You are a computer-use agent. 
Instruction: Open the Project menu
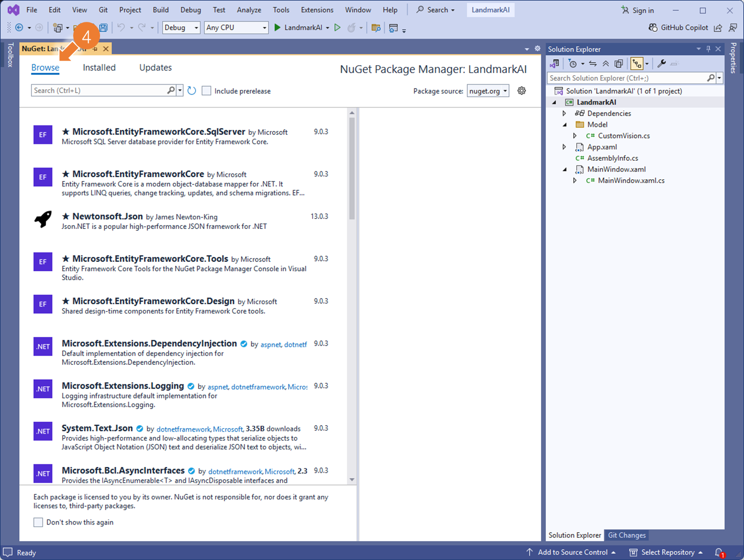point(130,10)
